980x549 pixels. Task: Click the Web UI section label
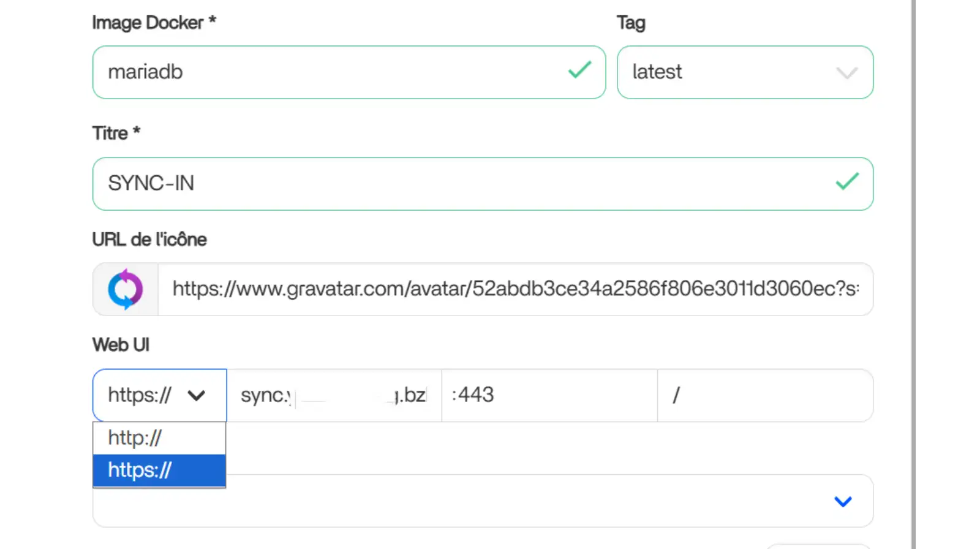[121, 345]
